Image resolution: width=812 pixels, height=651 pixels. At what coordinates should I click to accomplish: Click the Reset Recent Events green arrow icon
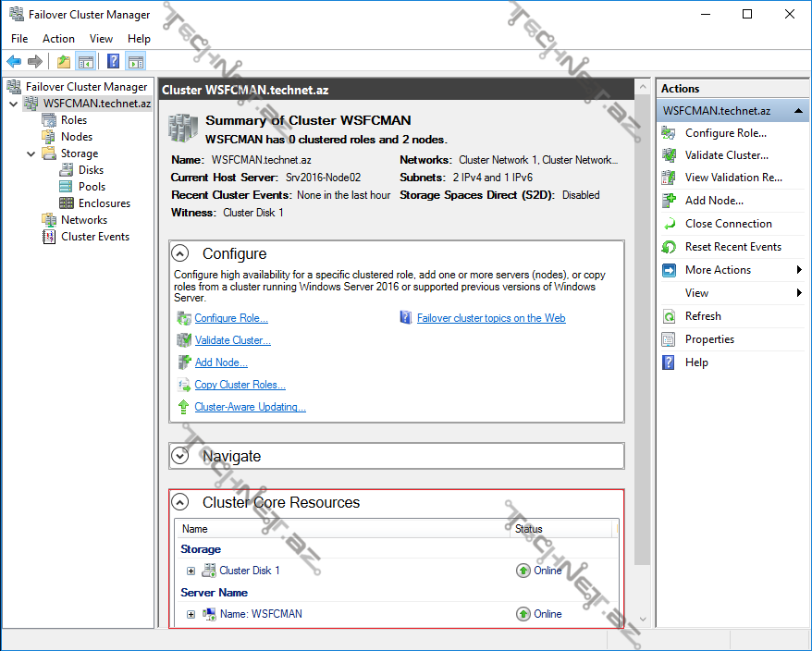pos(668,247)
